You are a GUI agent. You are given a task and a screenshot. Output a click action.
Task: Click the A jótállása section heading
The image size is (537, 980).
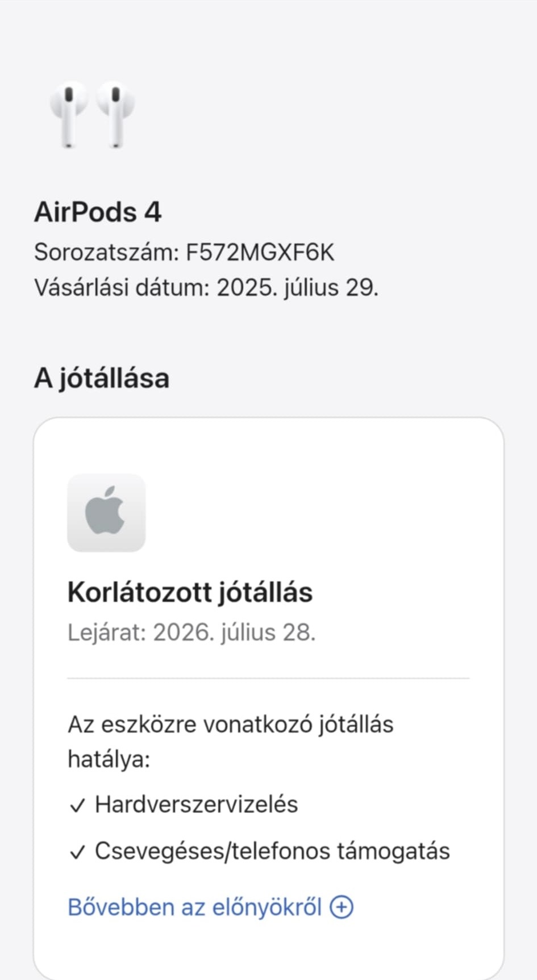click(x=102, y=378)
